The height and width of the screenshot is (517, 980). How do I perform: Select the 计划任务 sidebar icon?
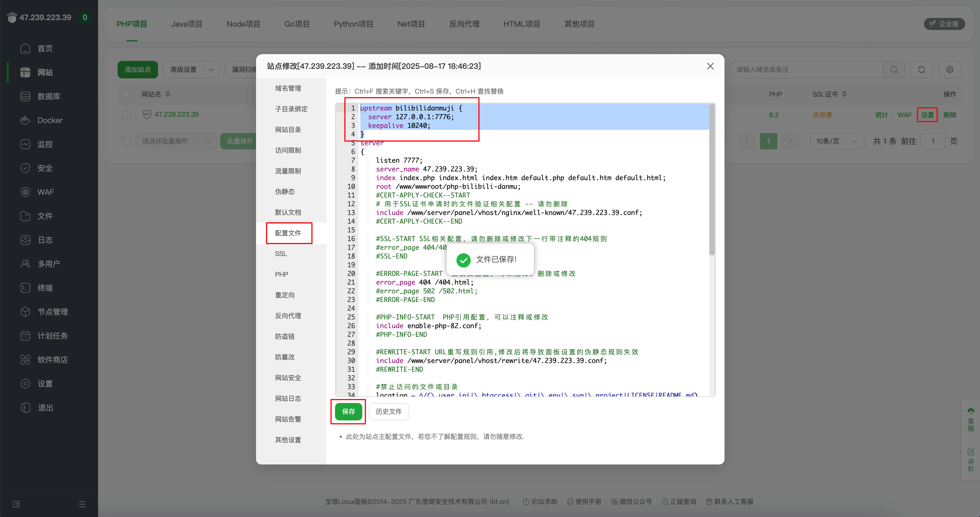(25, 336)
